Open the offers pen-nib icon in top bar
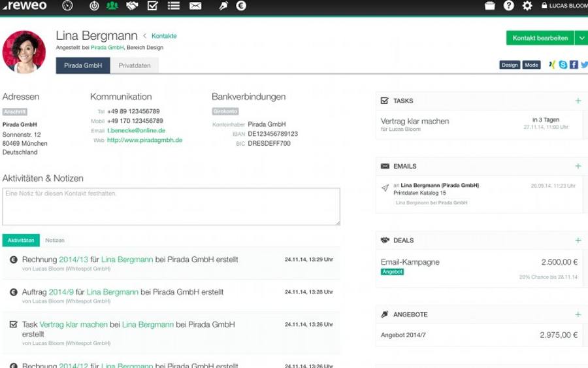 223,6
